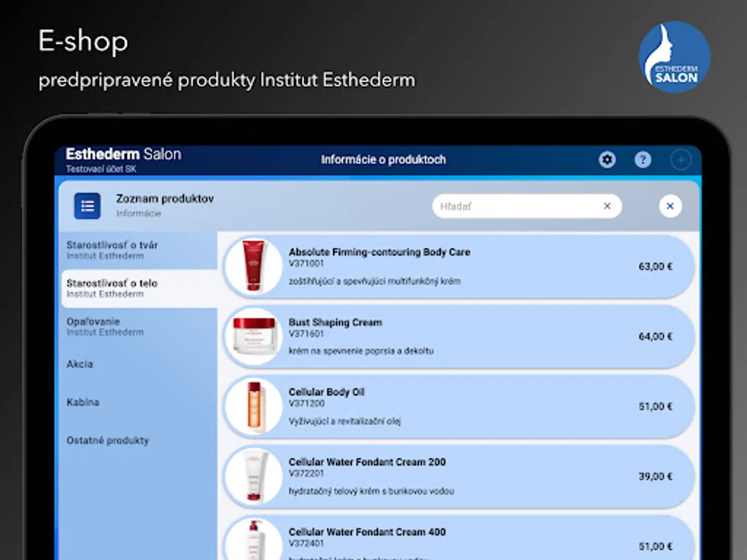Close the product list panel
The height and width of the screenshot is (560, 747).
[x=670, y=206]
